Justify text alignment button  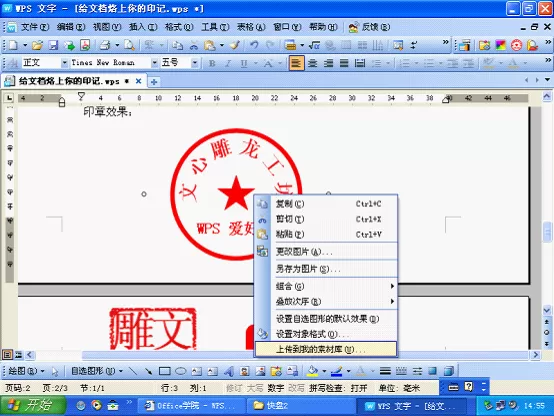coord(344,64)
